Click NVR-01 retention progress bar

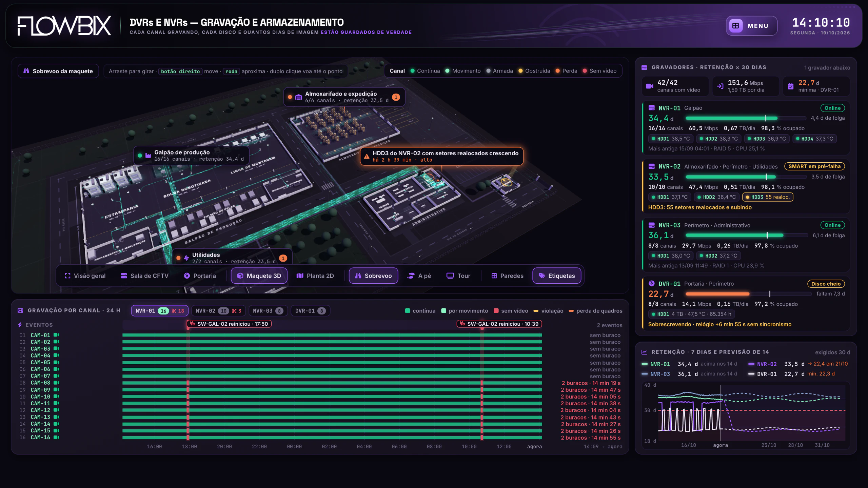[746, 118]
